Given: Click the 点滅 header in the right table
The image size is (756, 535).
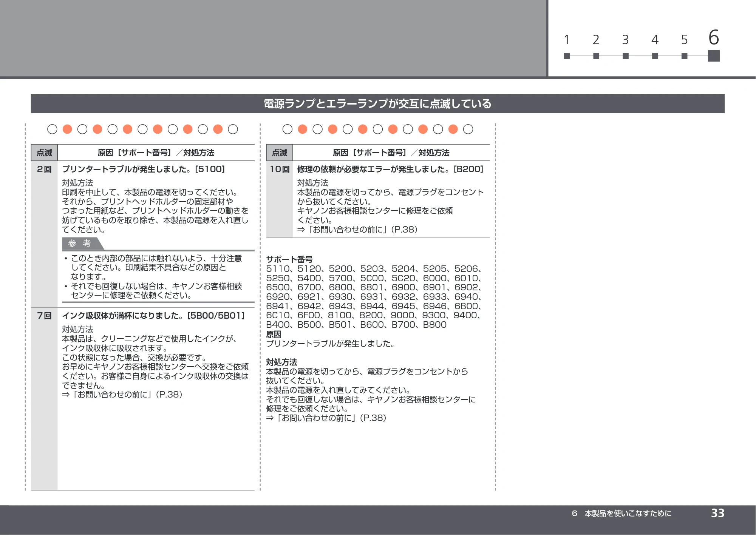Looking at the screenshot, I should pos(280,153).
